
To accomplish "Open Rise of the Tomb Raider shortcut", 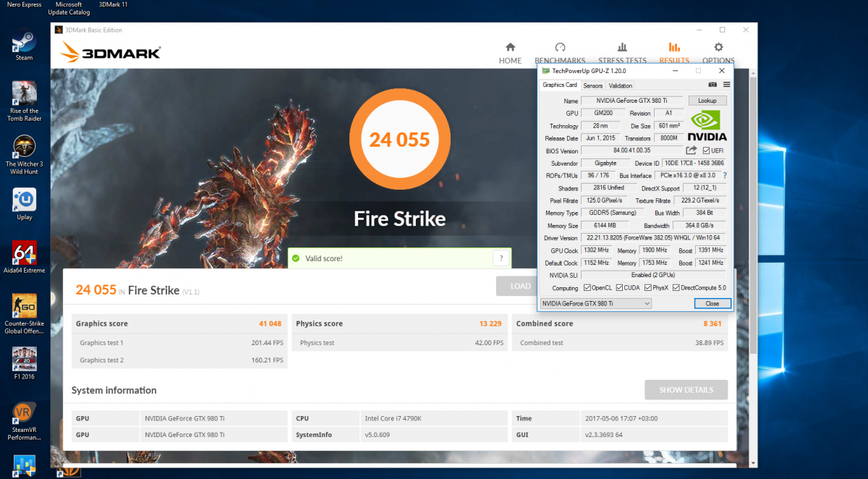I will [24, 101].
